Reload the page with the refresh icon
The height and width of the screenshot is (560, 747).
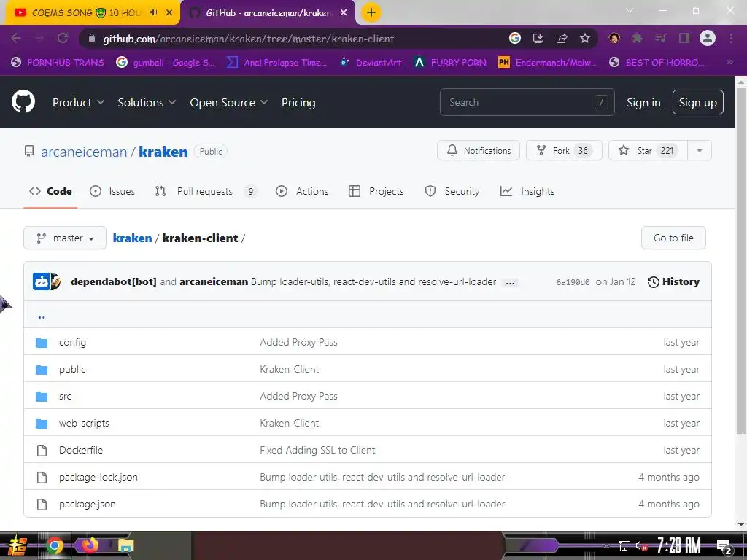pos(63,38)
